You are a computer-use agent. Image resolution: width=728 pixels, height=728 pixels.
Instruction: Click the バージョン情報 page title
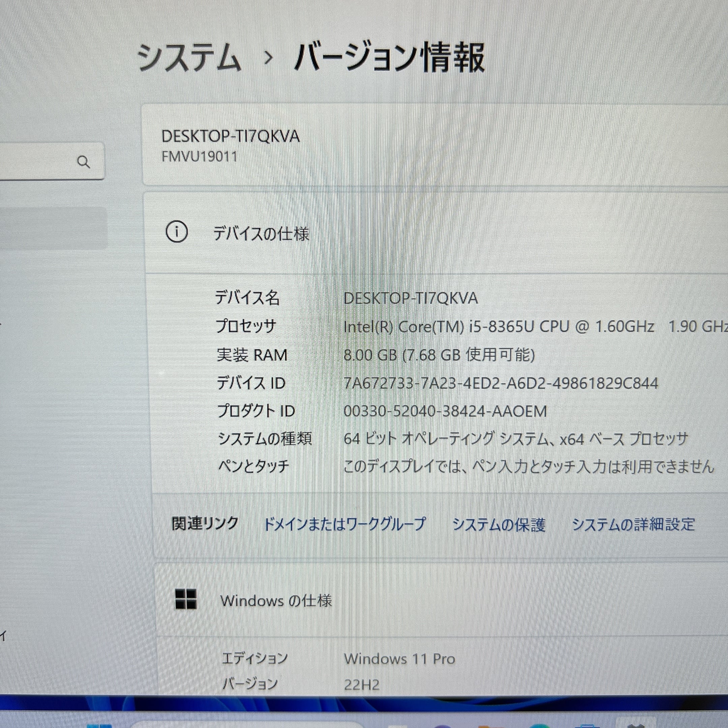tap(389, 57)
